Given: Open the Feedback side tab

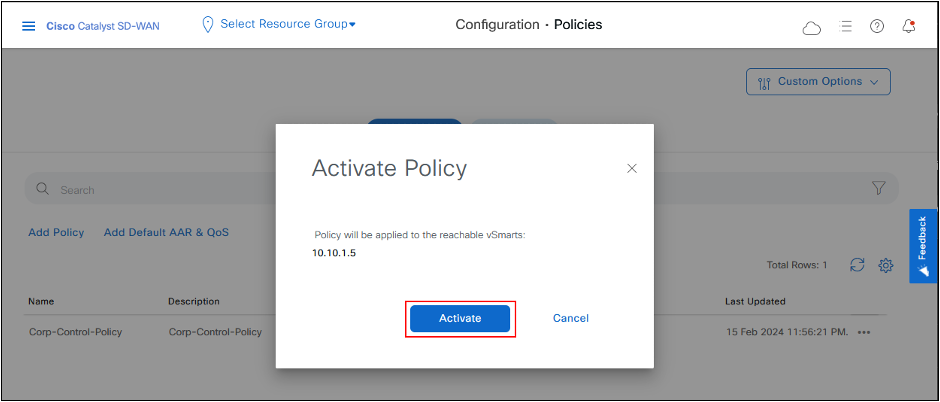Looking at the screenshot, I should tap(923, 246).
